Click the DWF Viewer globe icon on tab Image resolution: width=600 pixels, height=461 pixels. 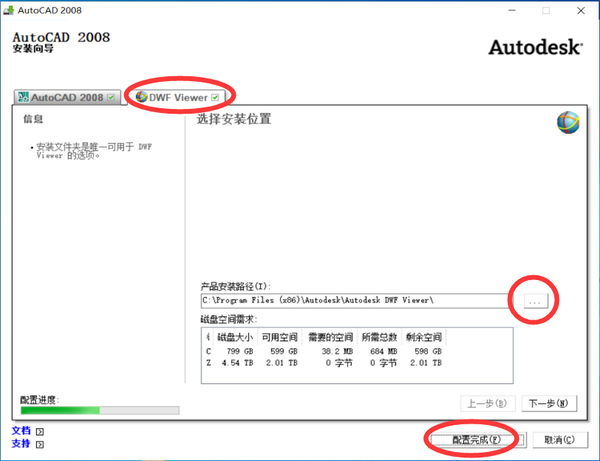click(142, 97)
